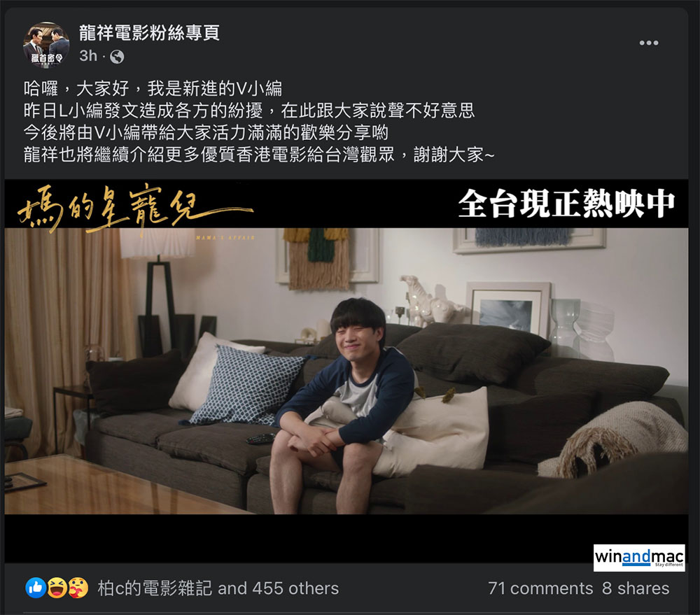The width and height of the screenshot is (700, 615).
Task: Open the 3h post timestamp link
Action: [x=88, y=56]
